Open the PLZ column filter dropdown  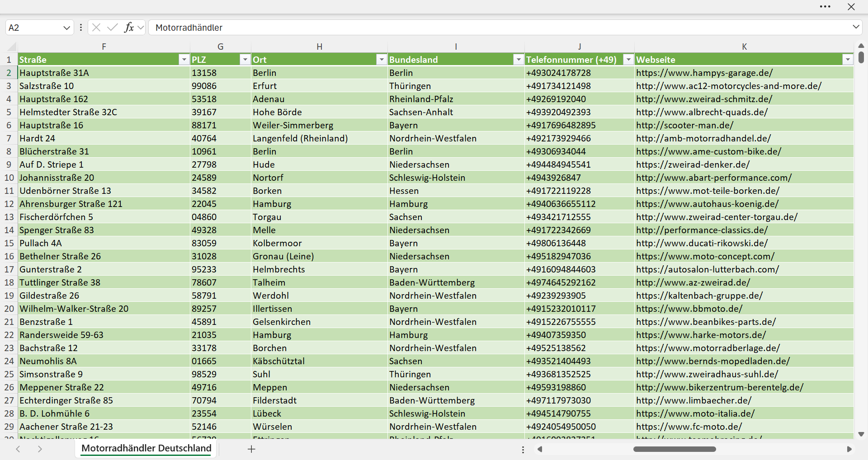pyautogui.click(x=245, y=60)
